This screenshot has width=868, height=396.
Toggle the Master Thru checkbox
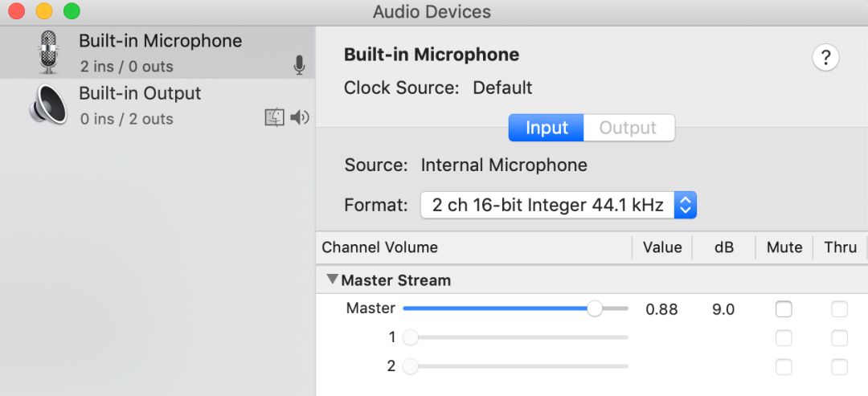click(839, 309)
